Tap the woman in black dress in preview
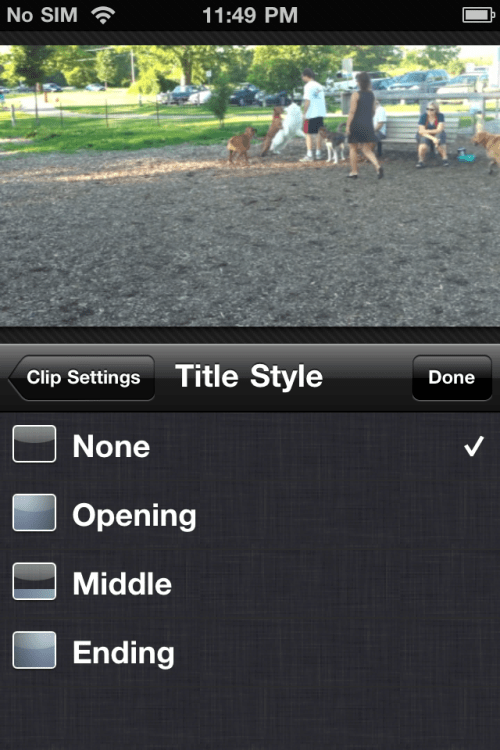This screenshot has height=750, width=500. [364, 125]
